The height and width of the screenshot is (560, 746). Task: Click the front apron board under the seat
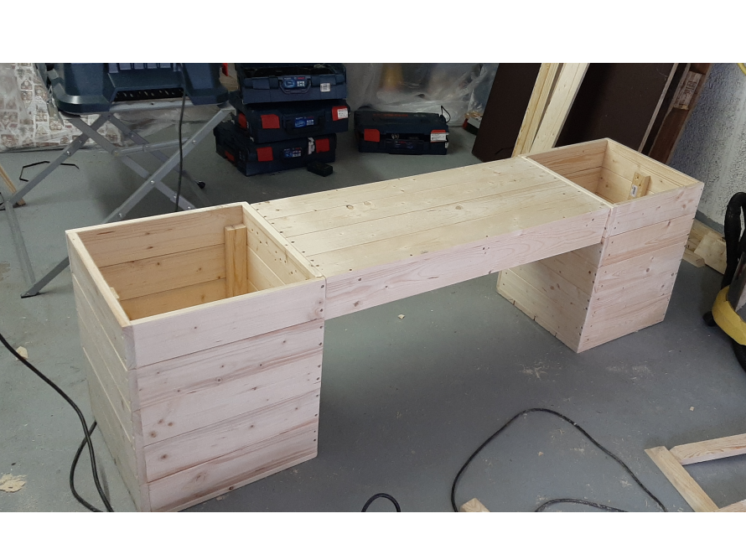coord(461,264)
